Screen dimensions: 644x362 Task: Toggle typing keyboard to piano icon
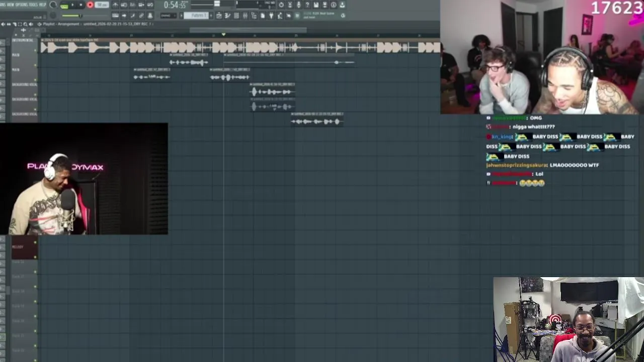pos(115,16)
